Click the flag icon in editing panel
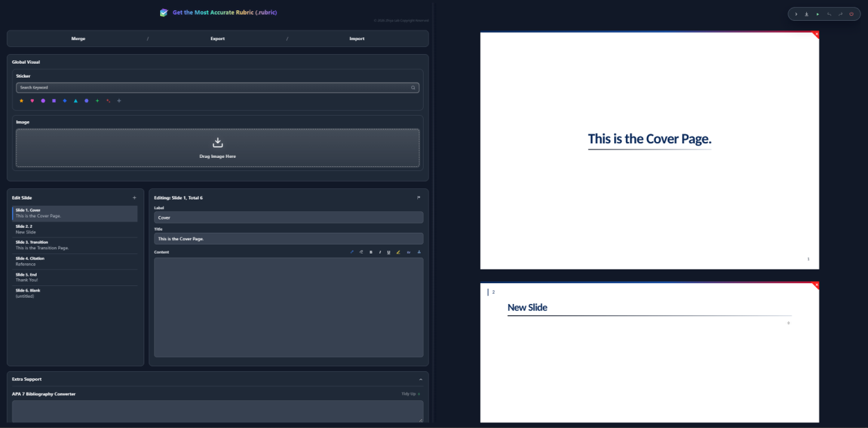 [x=419, y=198]
